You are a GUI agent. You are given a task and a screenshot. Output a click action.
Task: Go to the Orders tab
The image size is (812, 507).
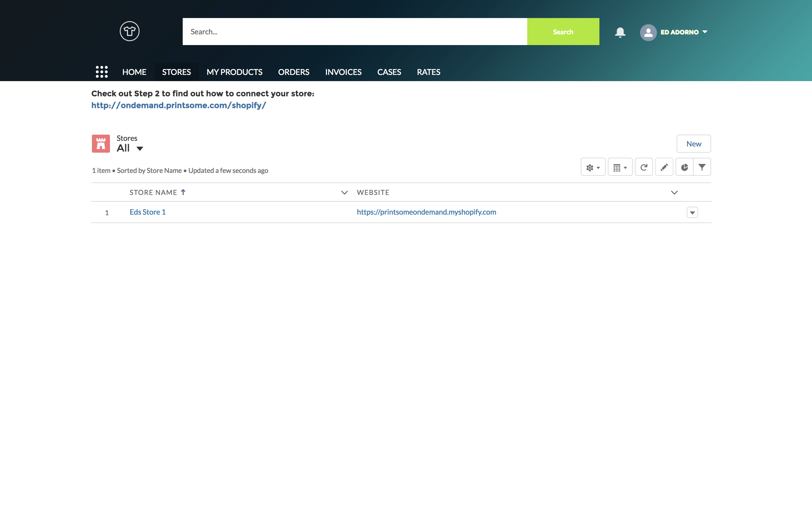[x=294, y=72]
